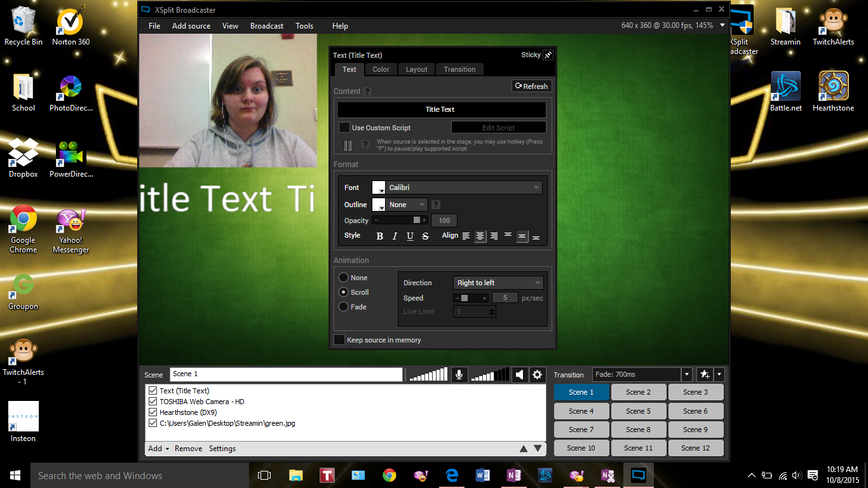Screen dimensions: 868x488
Task: Switch to Scene 5
Action: tap(638, 410)
